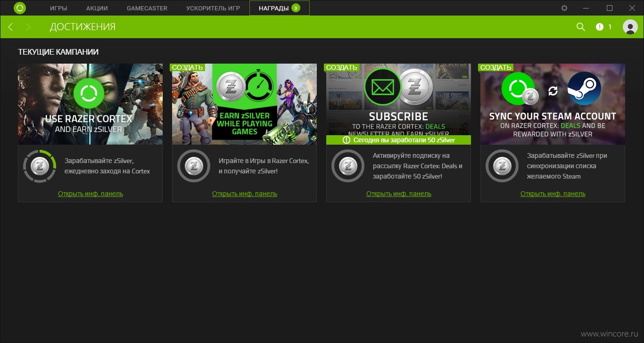Click the ДОСТИЖЕНИЯ page title
The height and width of the screenshot is (343, 644).
[x=83, y=27]
